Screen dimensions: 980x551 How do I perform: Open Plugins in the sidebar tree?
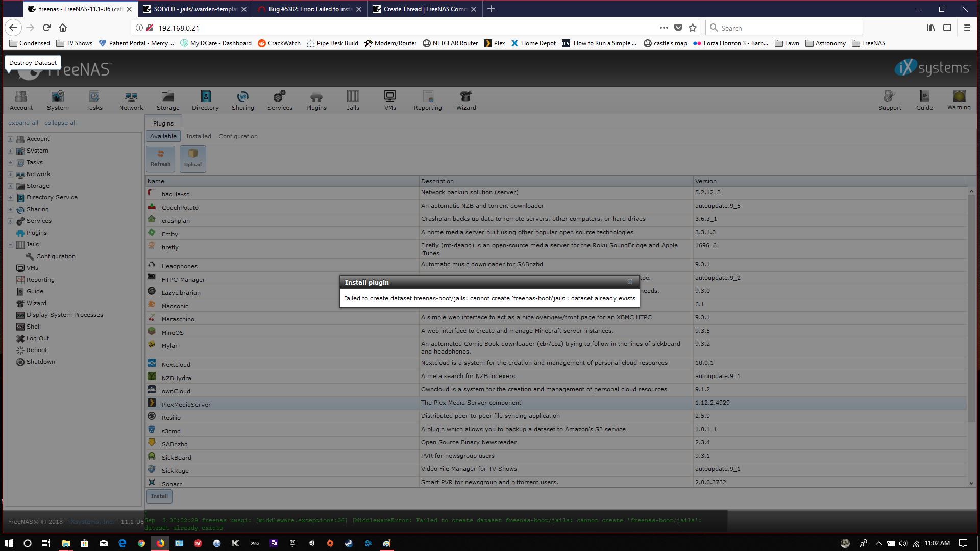[36, 233]
